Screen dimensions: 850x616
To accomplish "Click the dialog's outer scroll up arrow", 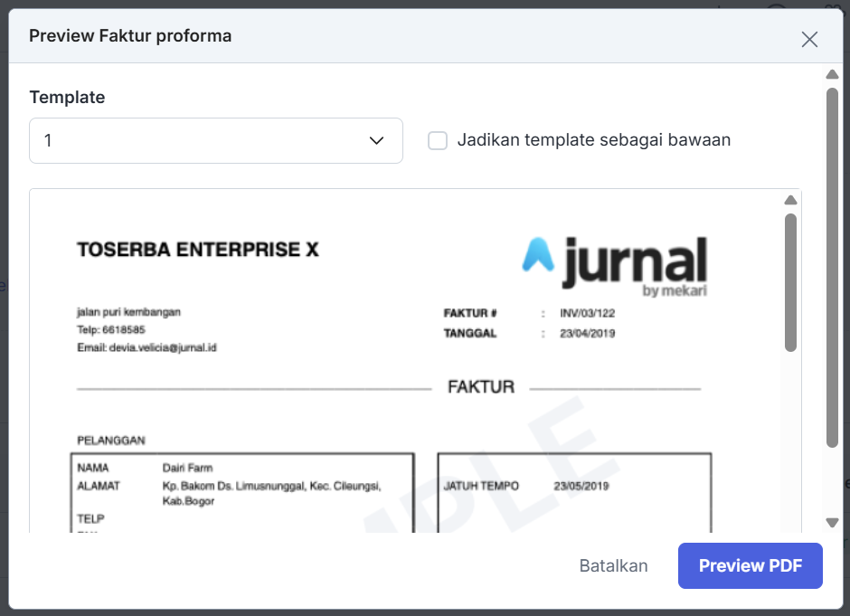I will (x=832, y=74).
